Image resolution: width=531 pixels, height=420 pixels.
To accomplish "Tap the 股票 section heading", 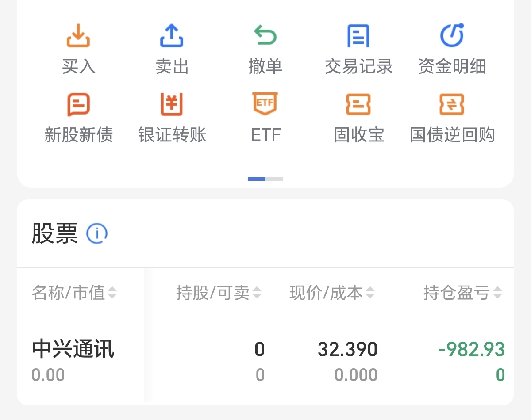I will point(54,233).
